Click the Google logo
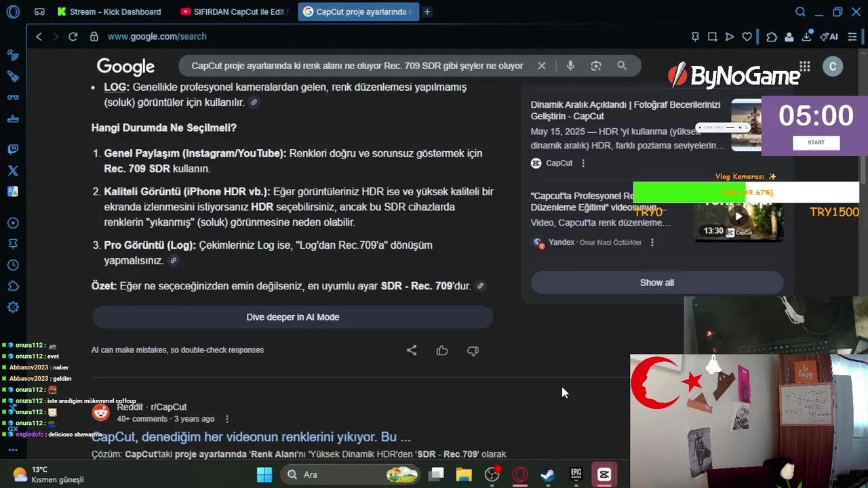 click(x=125, y=66)
